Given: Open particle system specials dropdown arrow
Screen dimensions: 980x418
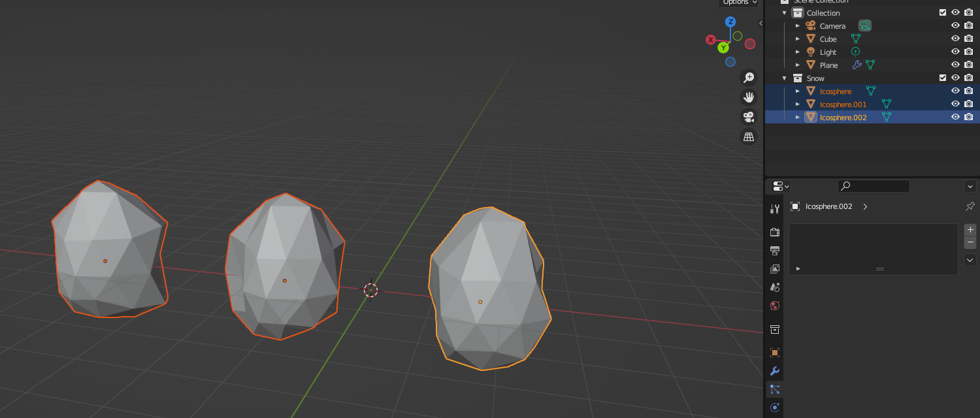Looking at the screenshot, I should click(x=970, y=260).
